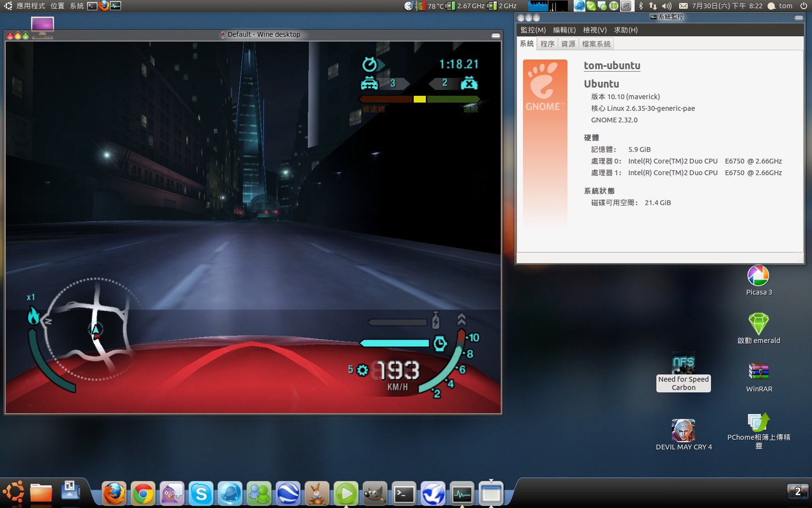Click the speedometer 193 KM/H readout in game
This screenshot has width=812, height=508.
click(398, 375)
